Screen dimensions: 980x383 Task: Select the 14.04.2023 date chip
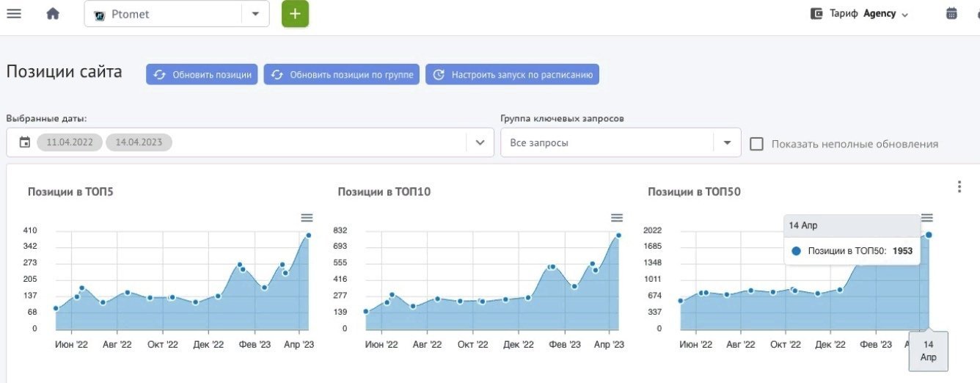pos(139,142)
